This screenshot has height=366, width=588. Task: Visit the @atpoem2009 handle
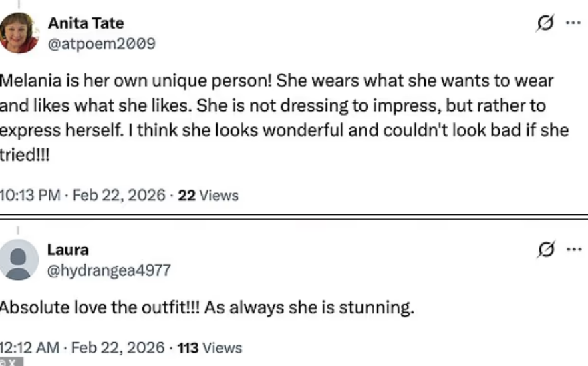tap(101, 44)
